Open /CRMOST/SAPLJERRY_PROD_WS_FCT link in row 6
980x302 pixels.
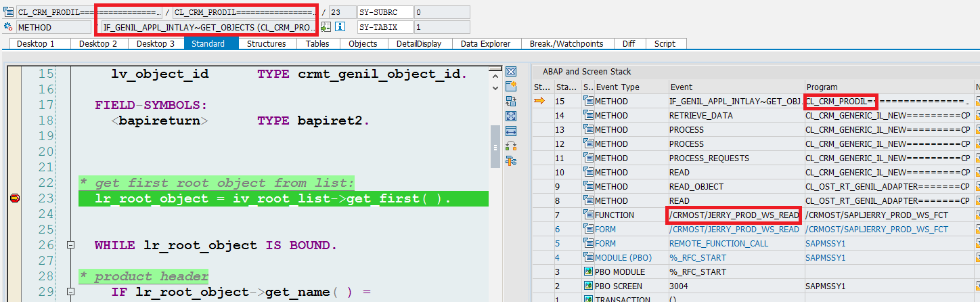point(876,229)
